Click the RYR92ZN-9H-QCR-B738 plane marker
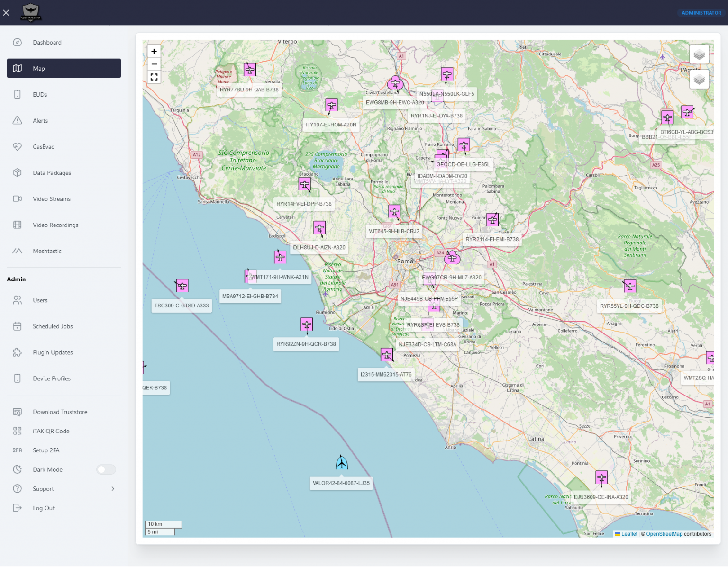This screenshot has width=728, height=567. click(x=307, y=325)
